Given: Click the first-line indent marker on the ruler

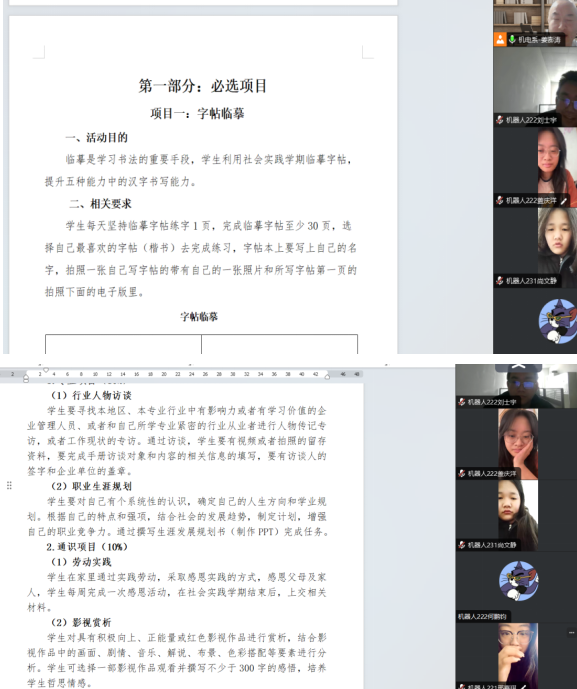Looking at the screenshot, I should point(46,370).
